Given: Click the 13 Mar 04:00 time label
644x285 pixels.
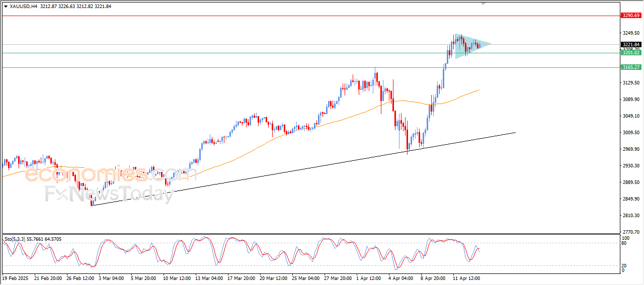Looking at the screenshot, I should 209,278.
